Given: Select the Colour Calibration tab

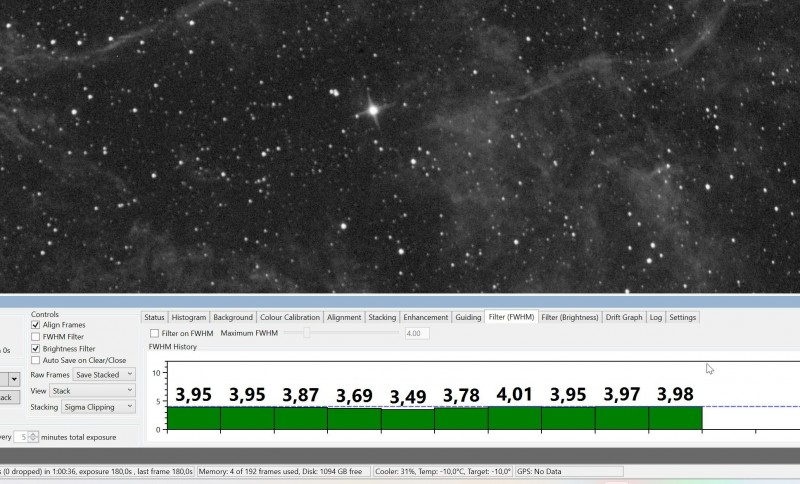Looking at the screenshot, I should pyautogui.click(x=290, y=317).
